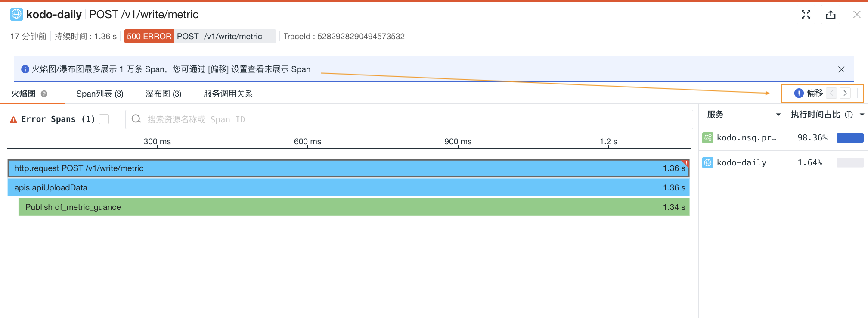868x318 pixels.
Task: Click the flame graph help question icon
Action: tap(44, 94)
